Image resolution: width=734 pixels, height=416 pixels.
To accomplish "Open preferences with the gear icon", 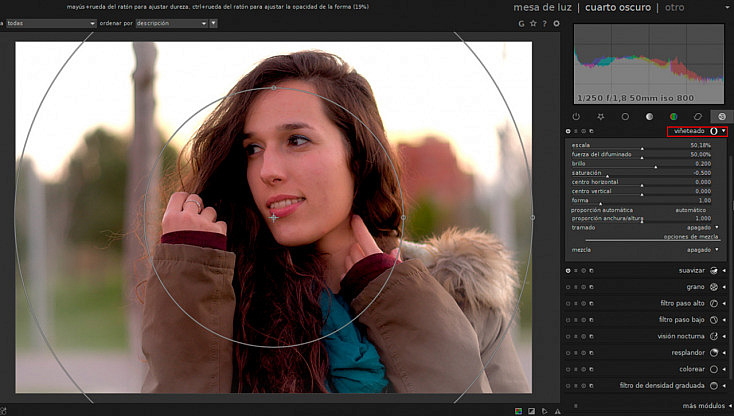I will point(556,23).
